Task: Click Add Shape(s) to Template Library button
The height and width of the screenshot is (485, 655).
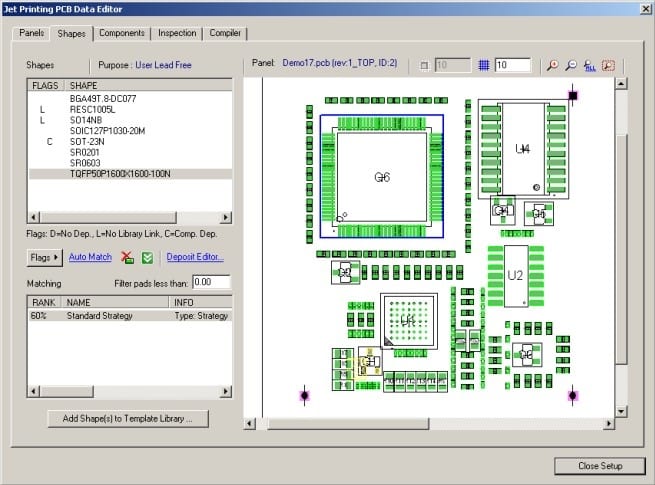Action: click(x=128, y=418)
